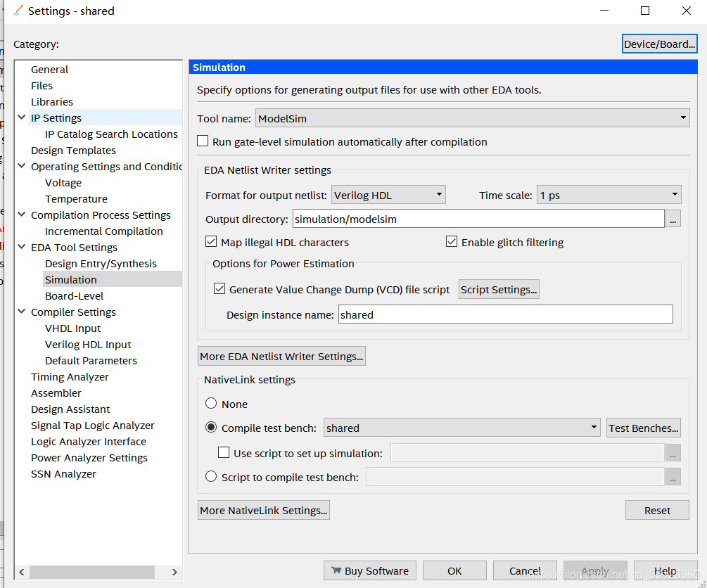Collapse Operating Settings and Conditions node
Screen dimensions: 707x588
21,166
